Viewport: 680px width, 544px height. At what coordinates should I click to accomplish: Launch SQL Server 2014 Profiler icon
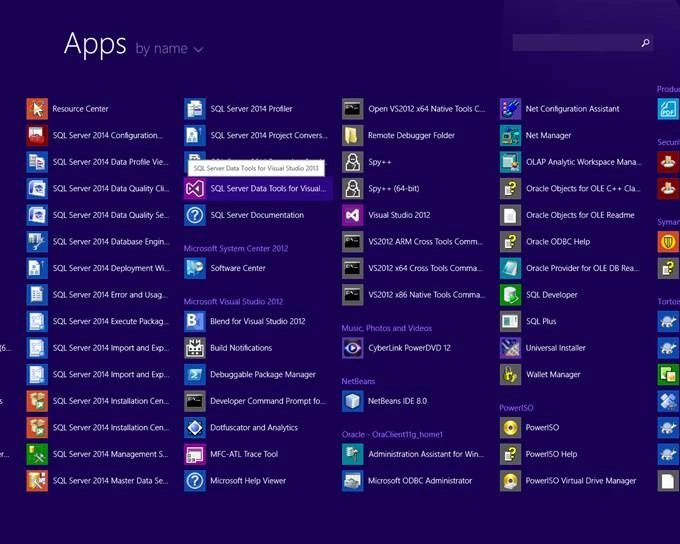click(x=195, y=108)
